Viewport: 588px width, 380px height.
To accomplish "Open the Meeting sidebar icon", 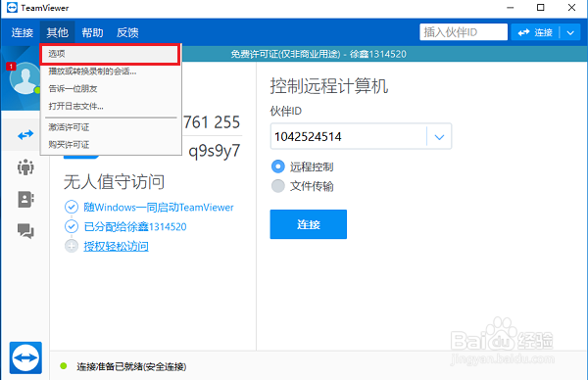I will (25, 166).
